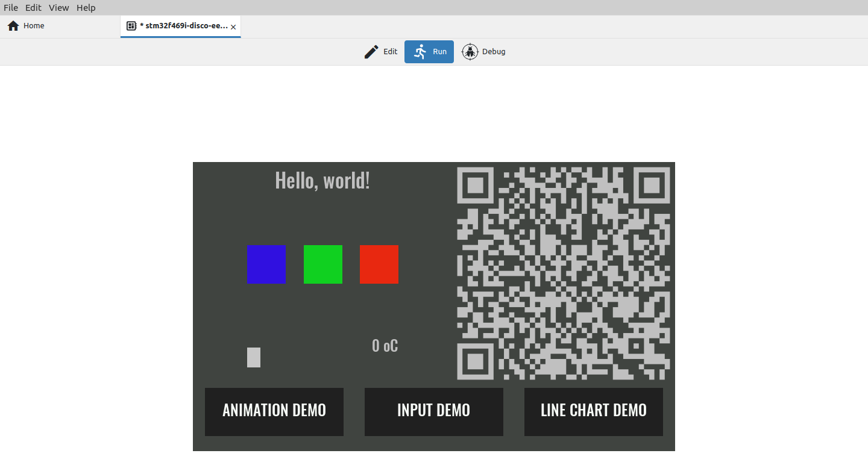
Task: Open the View menu
Action: tap(59, 8)
